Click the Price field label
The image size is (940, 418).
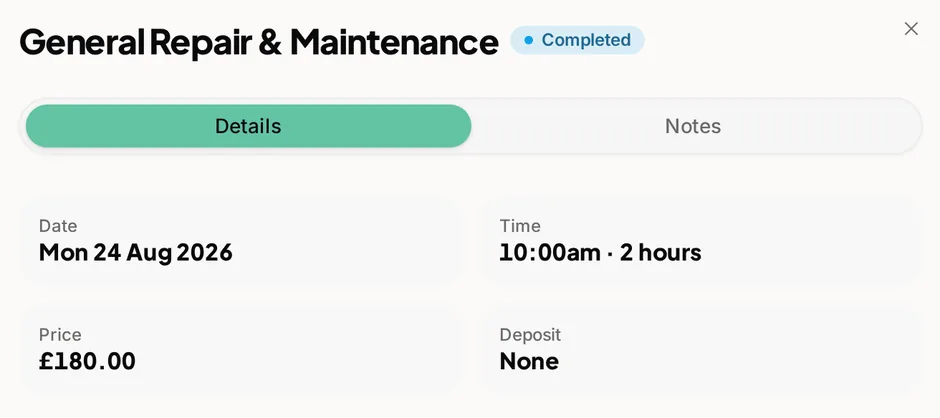pyautogui.click(x=60, y=335)
